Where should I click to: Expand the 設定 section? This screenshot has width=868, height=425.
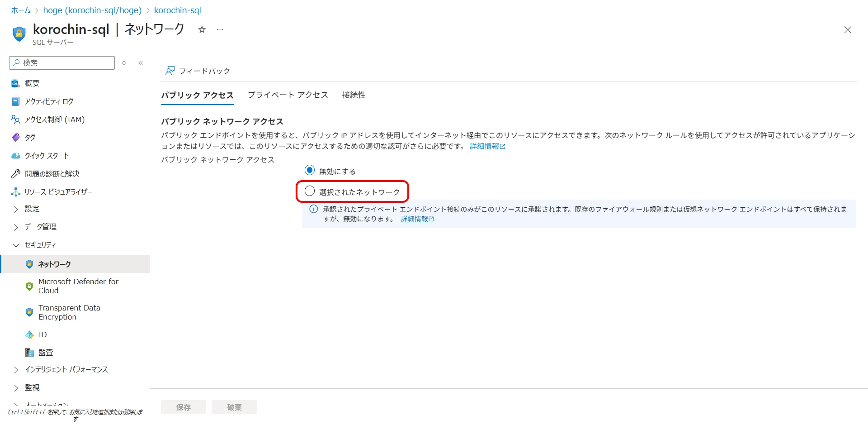32,209
